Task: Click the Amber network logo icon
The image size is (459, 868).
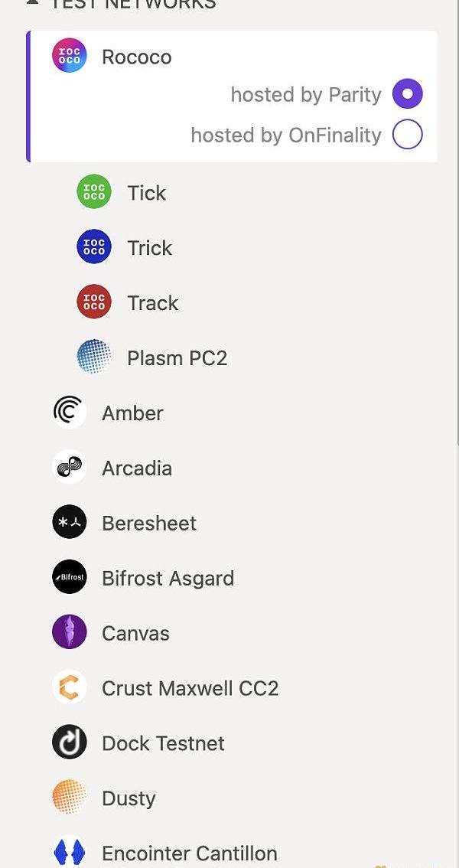Action: pyautogui.click(x=69, y=413)
